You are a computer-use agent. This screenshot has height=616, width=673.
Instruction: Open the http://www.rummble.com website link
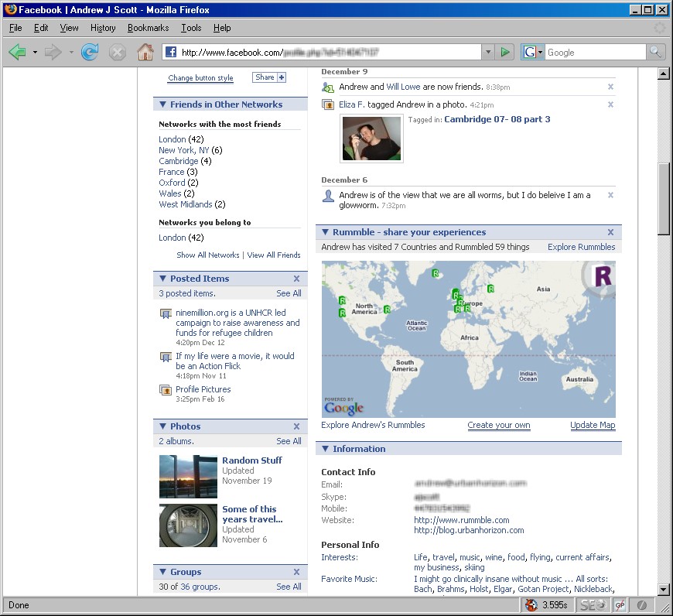(x=461, y=520)
